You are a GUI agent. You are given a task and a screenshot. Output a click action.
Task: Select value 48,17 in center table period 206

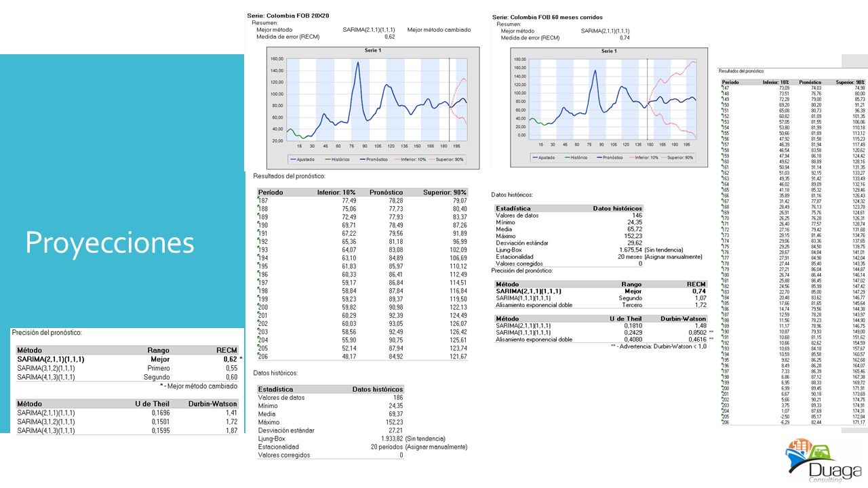[x=348, y=356]
